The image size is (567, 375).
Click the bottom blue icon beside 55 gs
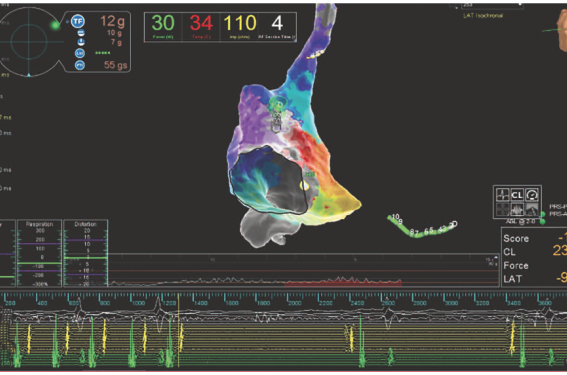pos(80,65)
